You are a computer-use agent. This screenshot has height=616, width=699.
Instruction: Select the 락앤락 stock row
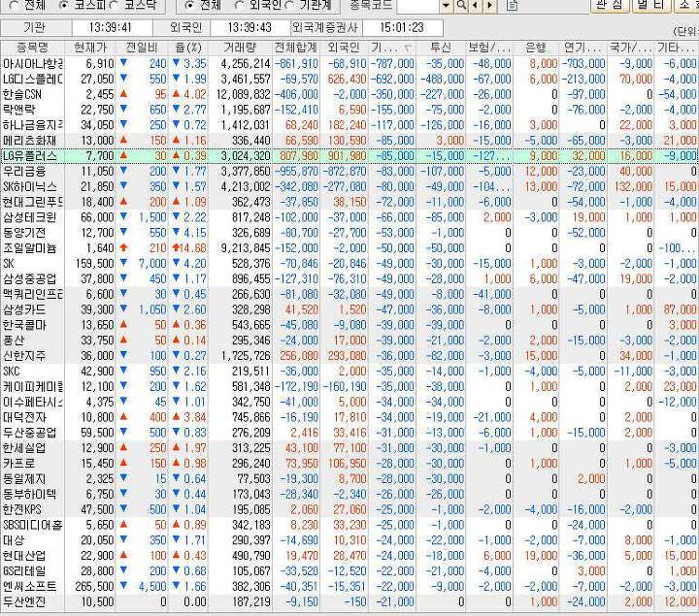349,110
